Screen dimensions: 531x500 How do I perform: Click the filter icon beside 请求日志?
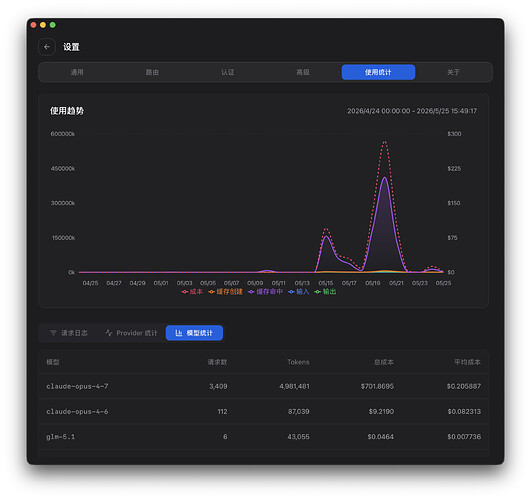pos(53,333)
